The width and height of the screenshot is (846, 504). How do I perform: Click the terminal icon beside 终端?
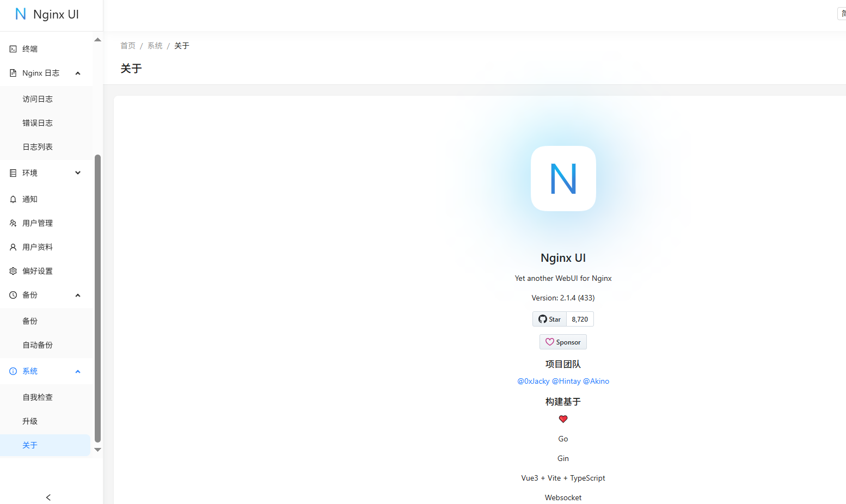tap(13, 49)
